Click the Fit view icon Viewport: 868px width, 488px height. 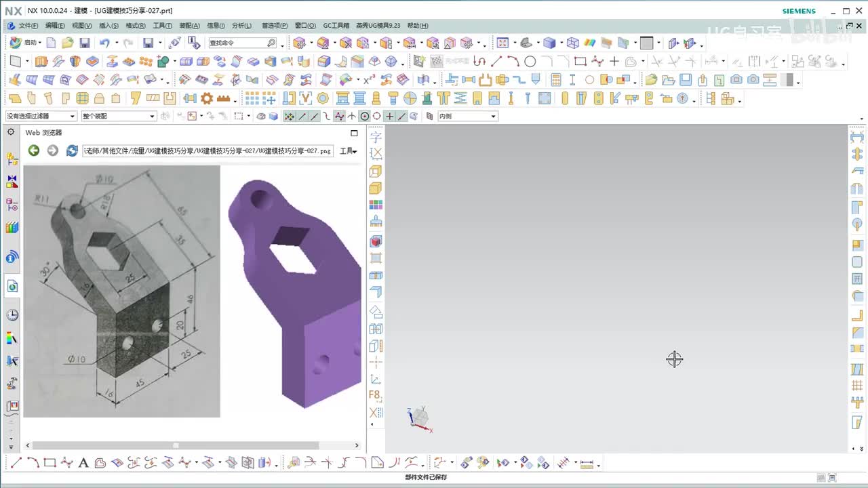(502, 43)
